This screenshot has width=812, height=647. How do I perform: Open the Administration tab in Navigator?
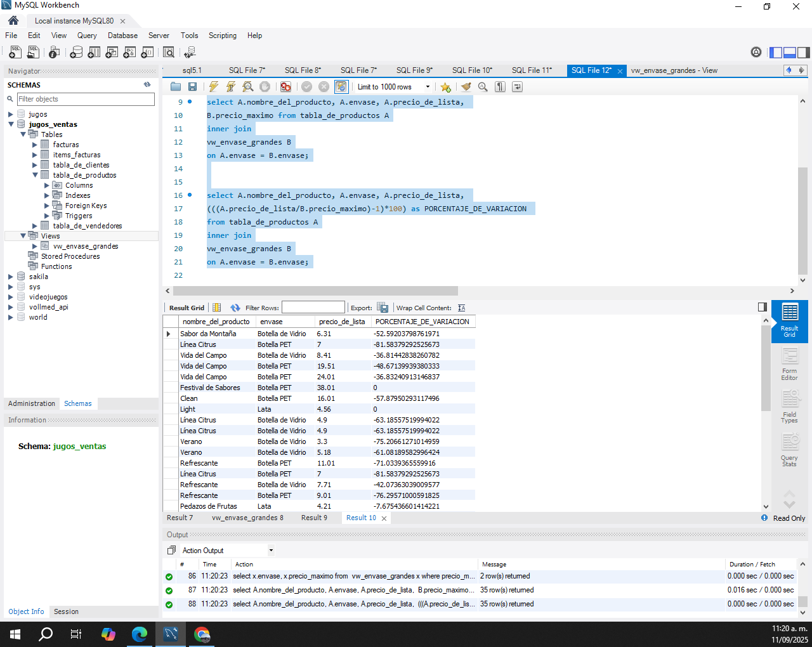point(32,403)
